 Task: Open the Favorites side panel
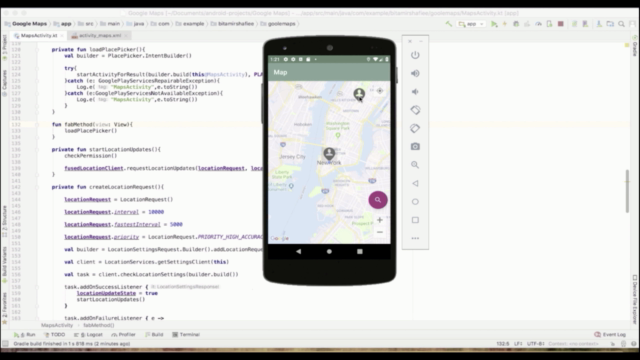coord(4,308)
